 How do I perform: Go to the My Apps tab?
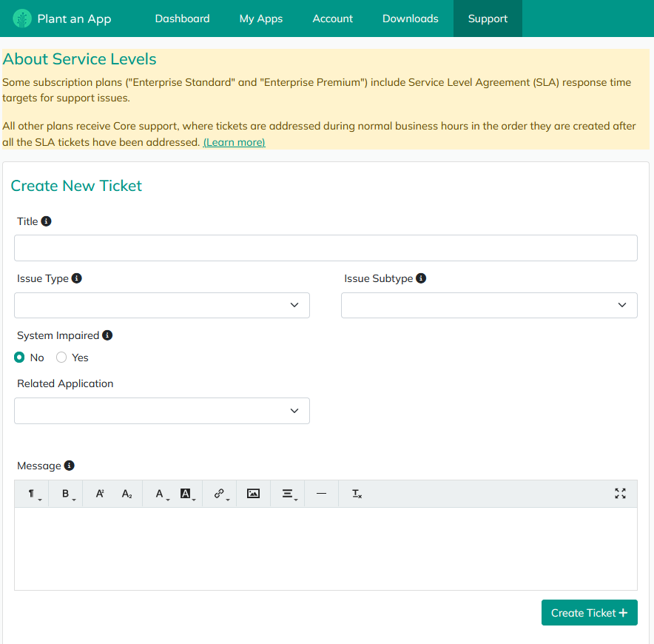[260, 19]
